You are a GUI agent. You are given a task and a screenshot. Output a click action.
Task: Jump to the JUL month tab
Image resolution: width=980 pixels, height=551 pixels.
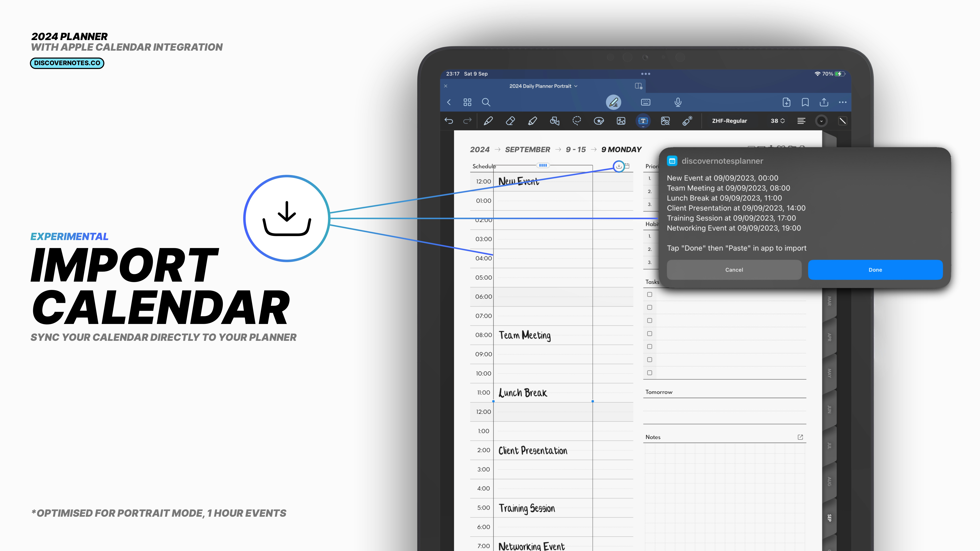(829, 446)
